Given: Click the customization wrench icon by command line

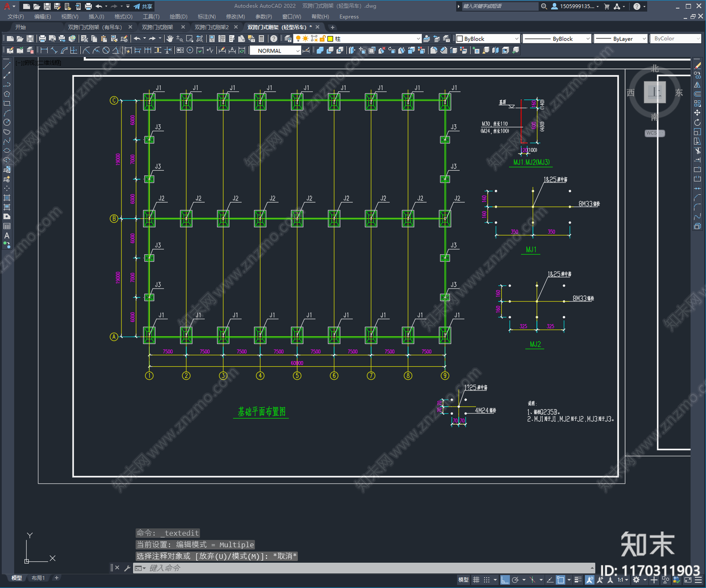Looking at the screenshot, I should (127, 568).
